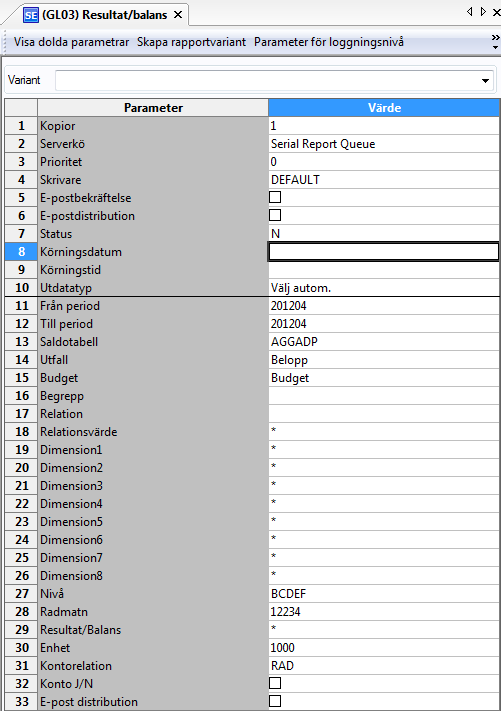Click the Parameter column header
Screen dimensions: 501x711
(153, 108)
